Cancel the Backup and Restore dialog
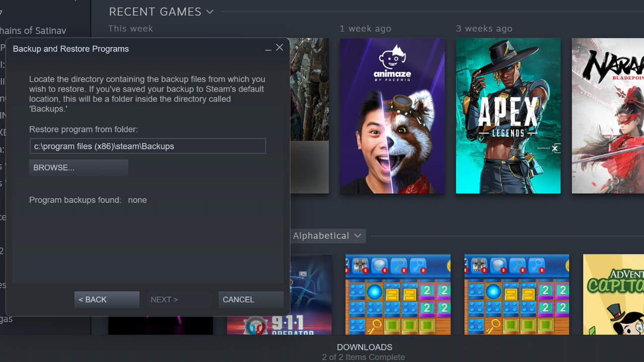 tap(251, 300)
